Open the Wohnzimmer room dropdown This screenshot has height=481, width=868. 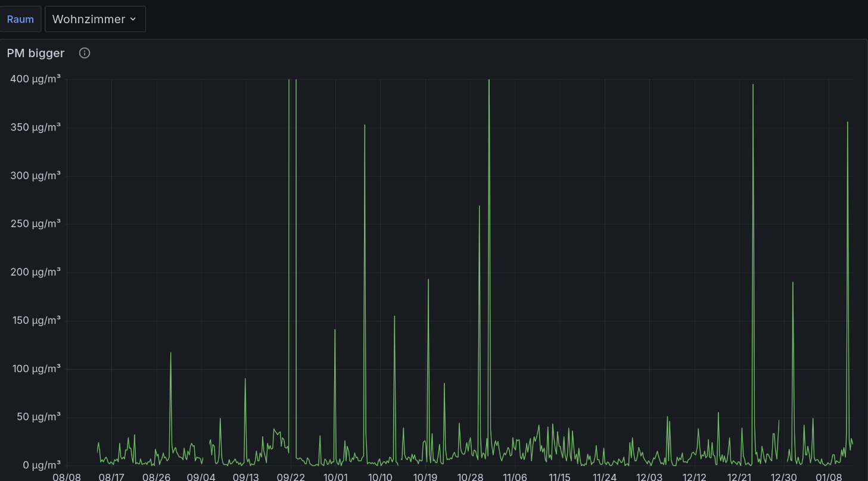(95, 19)
